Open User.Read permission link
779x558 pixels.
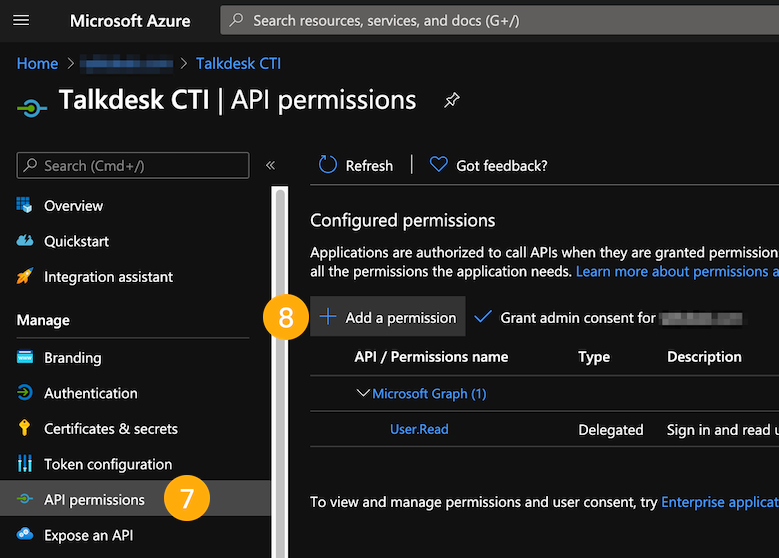tap(419, 429)
